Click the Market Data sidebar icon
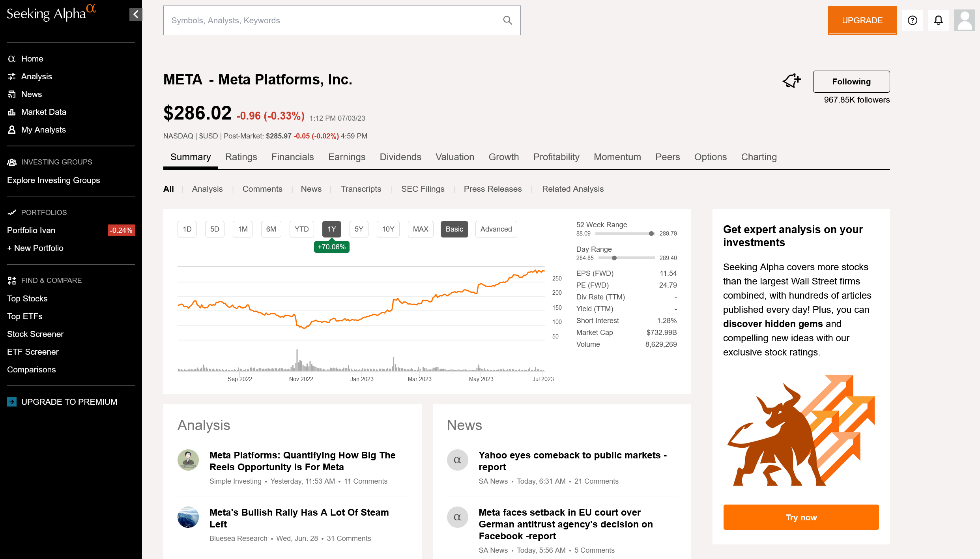The height and width of the screenshot is (559, 980). click(12, 112)
